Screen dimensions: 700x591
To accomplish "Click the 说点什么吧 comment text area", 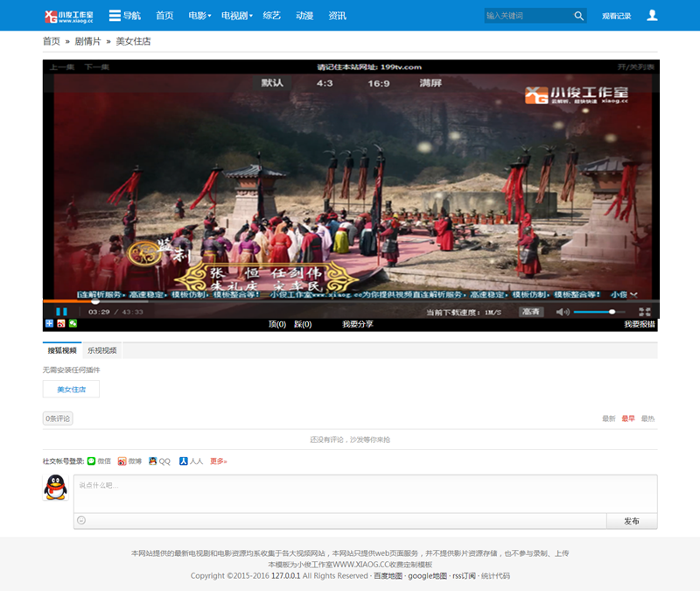I will click(365, 494).
